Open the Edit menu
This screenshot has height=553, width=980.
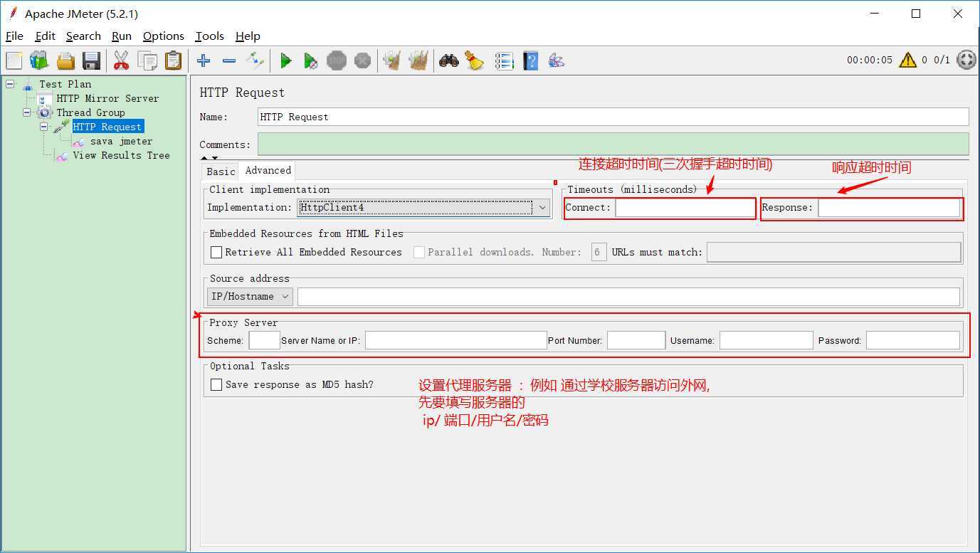(x=45, y=36)
